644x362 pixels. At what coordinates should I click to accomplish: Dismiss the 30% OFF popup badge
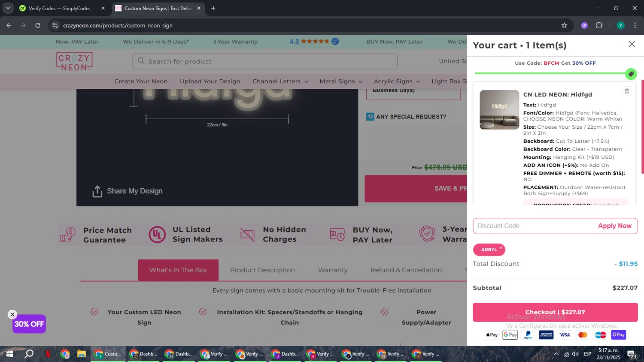(12, 314)
